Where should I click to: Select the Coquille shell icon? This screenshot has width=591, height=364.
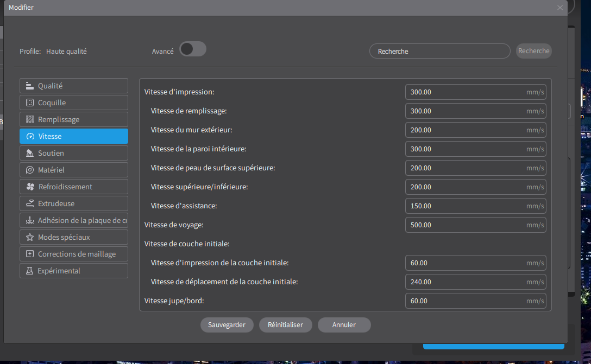(x=29, y=103)
